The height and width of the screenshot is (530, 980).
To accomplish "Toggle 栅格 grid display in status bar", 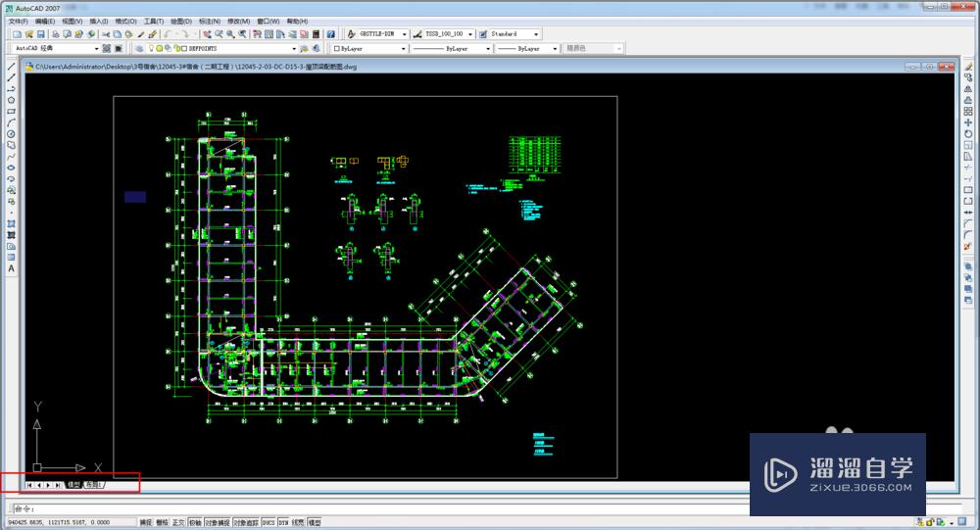I will pyautogui.click(x=163, y=522).
